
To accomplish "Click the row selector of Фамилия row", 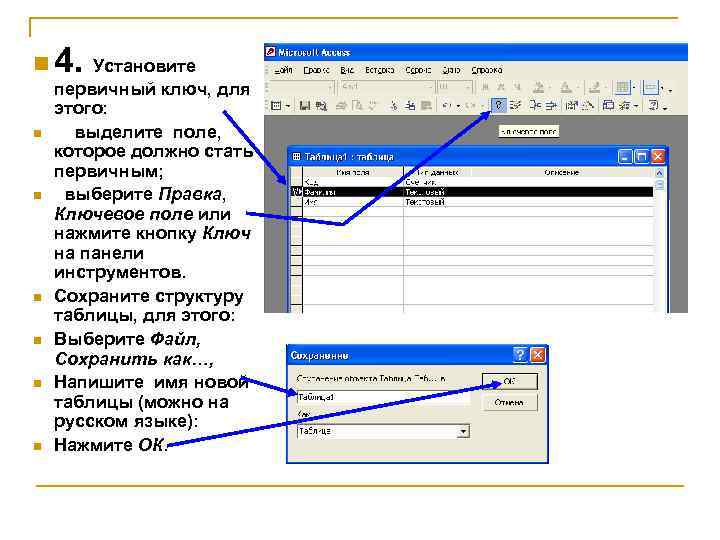I will point(296,192).
